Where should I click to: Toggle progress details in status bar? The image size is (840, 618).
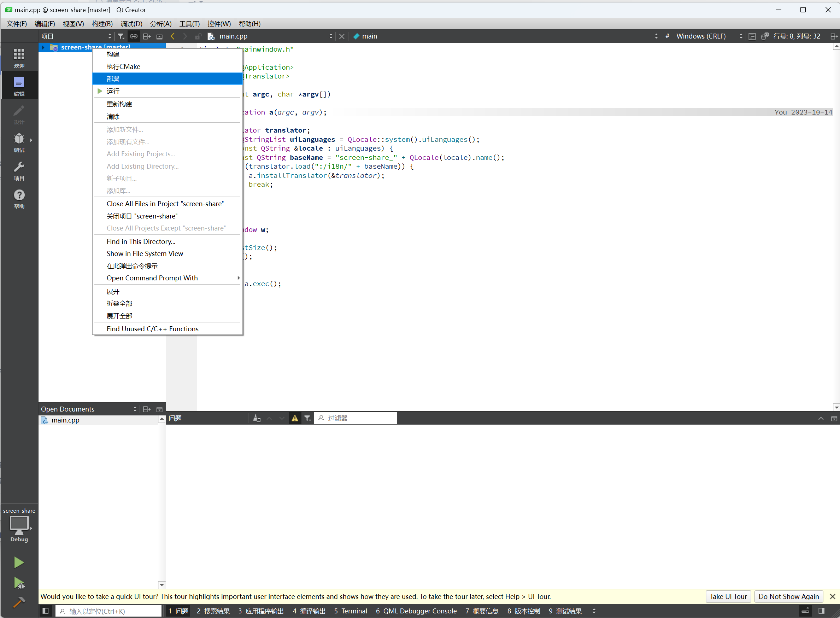[x=806, y=611]
